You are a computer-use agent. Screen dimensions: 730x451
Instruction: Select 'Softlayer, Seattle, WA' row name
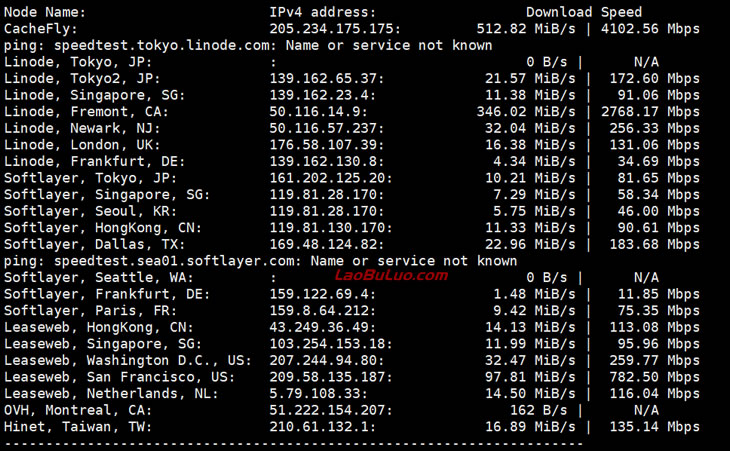coord(99,278)
